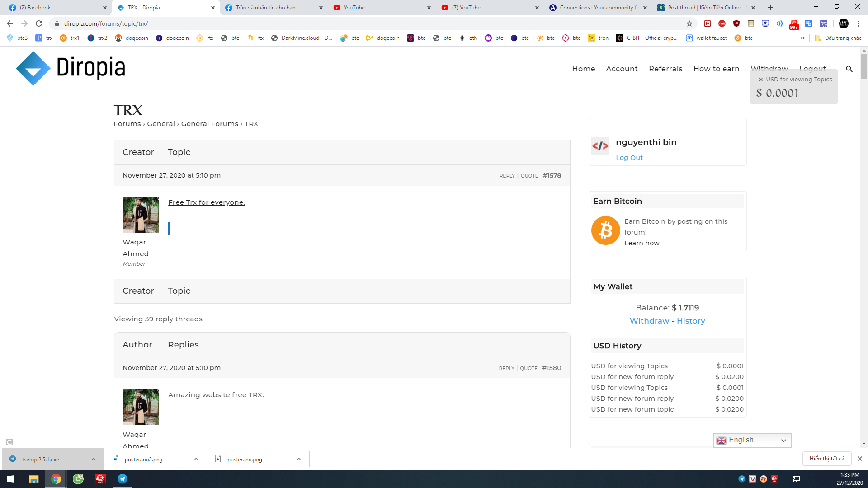Expand the posterano.png download options
Screen dimensions: 868x488
298,459
